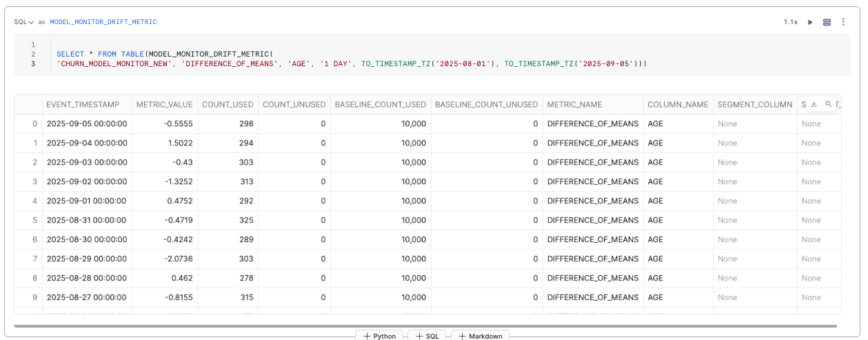Click the 1.1s execution time label
Image resolution: width=868 pixels, height=340 pixels.
tap(790, 22)
